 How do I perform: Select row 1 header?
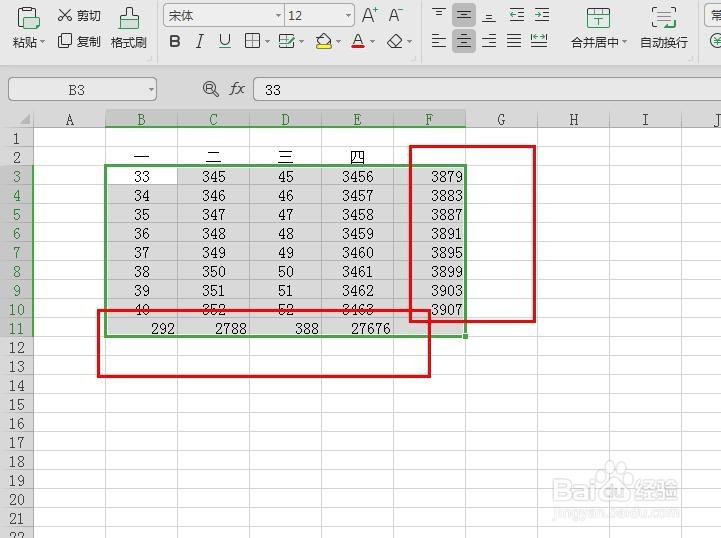pos(17,138)
